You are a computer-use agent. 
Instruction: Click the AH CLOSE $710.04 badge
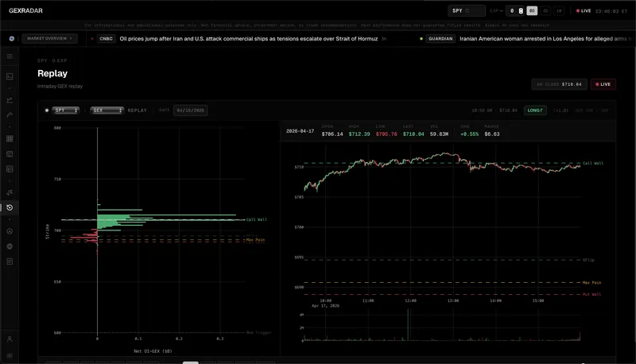(559, 84)
